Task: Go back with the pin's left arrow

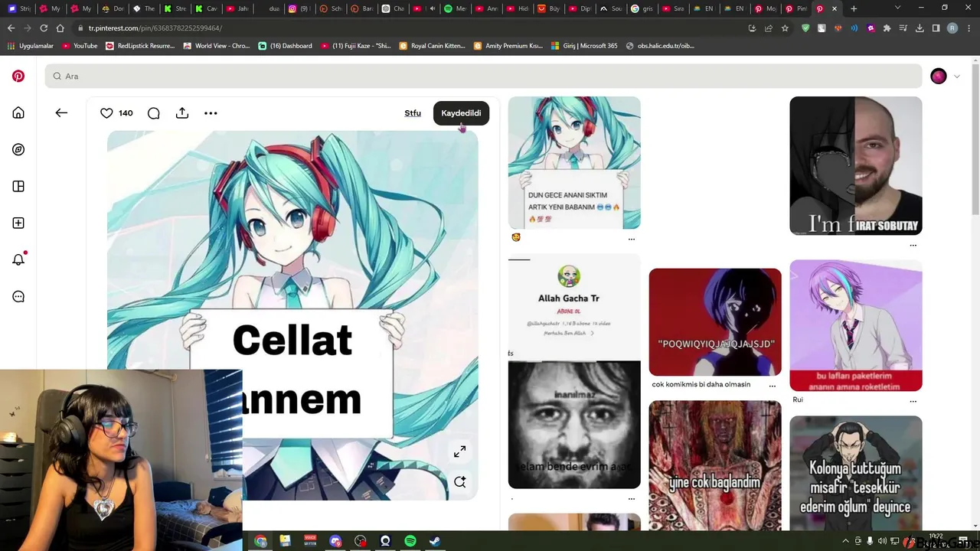Action: click(61, 112)
